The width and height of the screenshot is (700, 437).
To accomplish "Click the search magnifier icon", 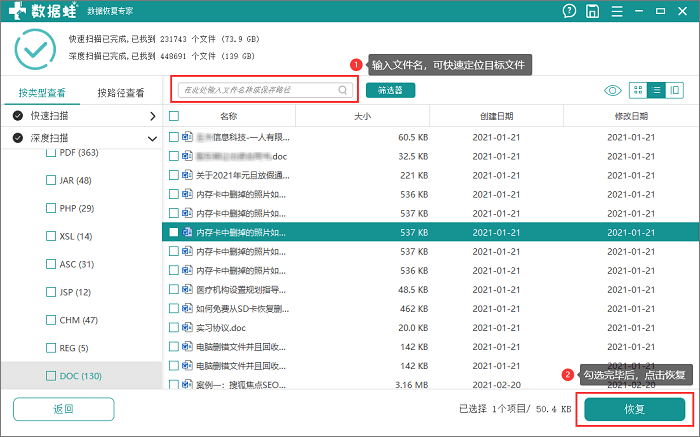I will pyautogui.click(x=342, y=90).
